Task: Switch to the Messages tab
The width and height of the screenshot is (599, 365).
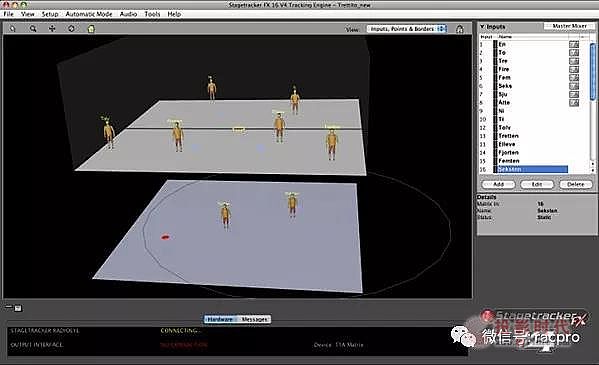Action: (255, 319)
